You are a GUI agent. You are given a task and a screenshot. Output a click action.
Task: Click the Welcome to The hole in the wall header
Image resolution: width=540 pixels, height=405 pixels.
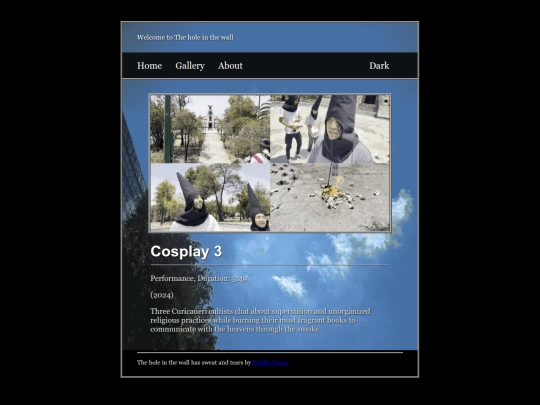[x=185, y=37]
